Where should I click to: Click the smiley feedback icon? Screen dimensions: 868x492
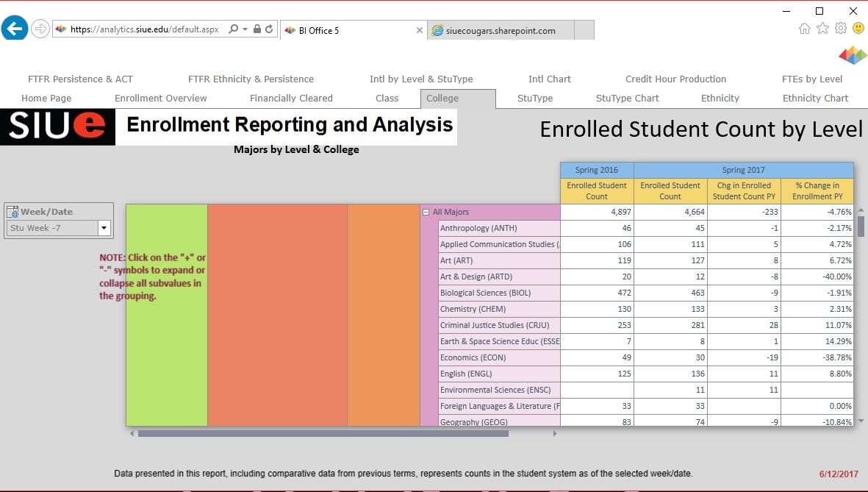(x=858, y=29)
